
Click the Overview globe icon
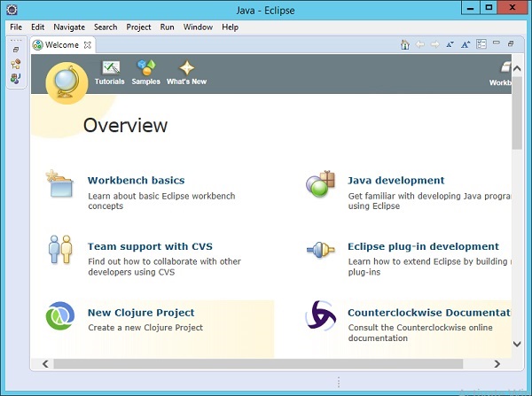pos(66,83)
